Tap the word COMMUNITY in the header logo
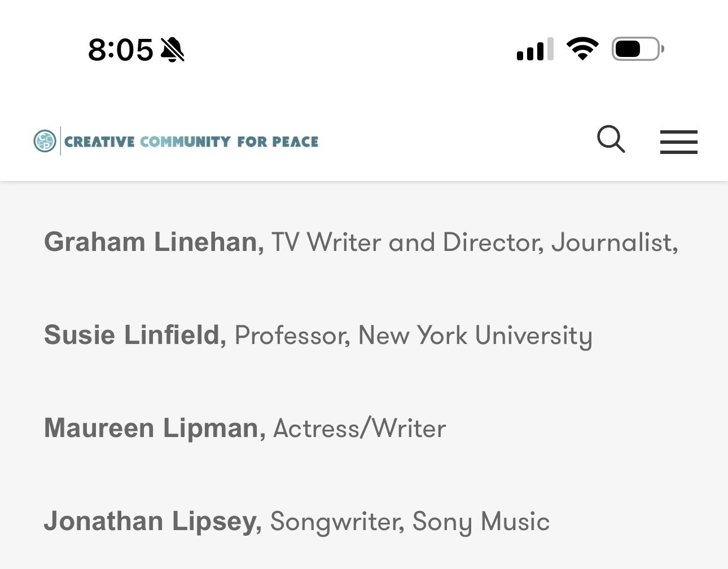Screen dimensions: 728x569 (185, 142)
